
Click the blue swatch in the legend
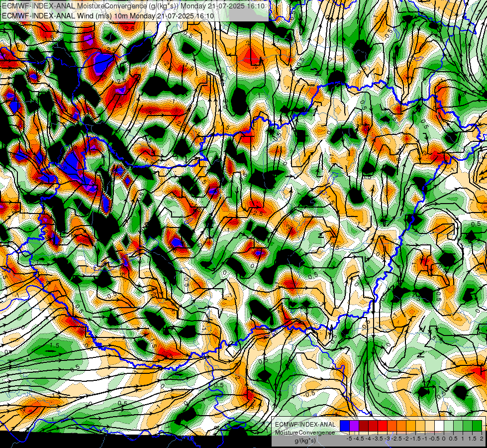[345, 426]
